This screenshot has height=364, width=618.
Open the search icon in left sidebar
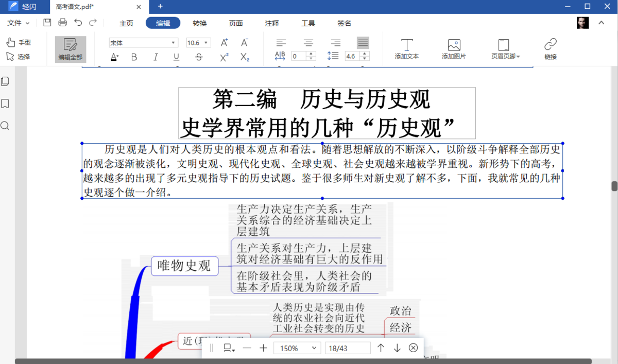coord(5,126)
